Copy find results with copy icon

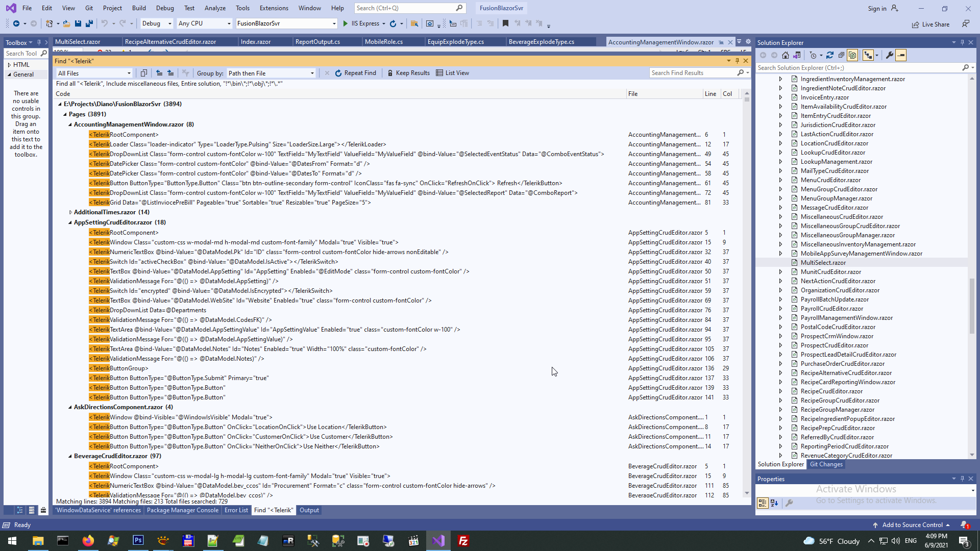144,73
